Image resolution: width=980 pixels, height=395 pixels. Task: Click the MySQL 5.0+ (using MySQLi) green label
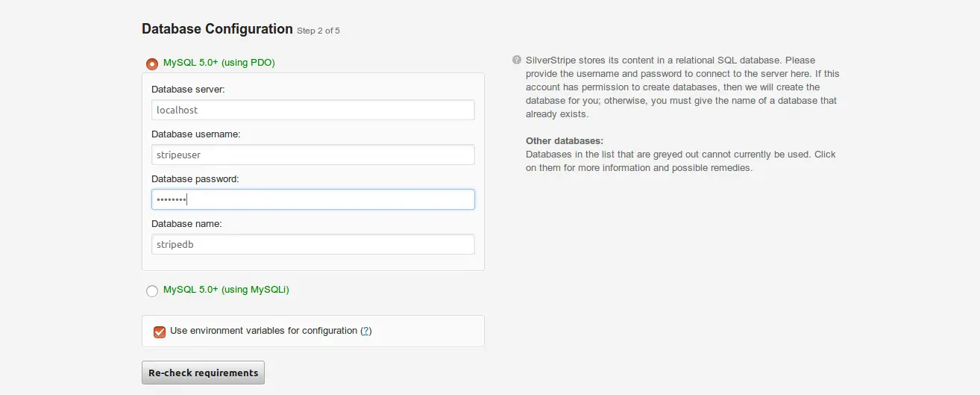(x=226, y=289)
